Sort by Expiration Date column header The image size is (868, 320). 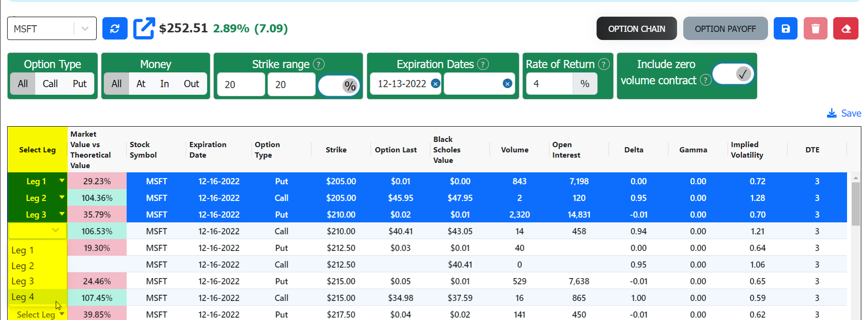click(x=208, y=150)
